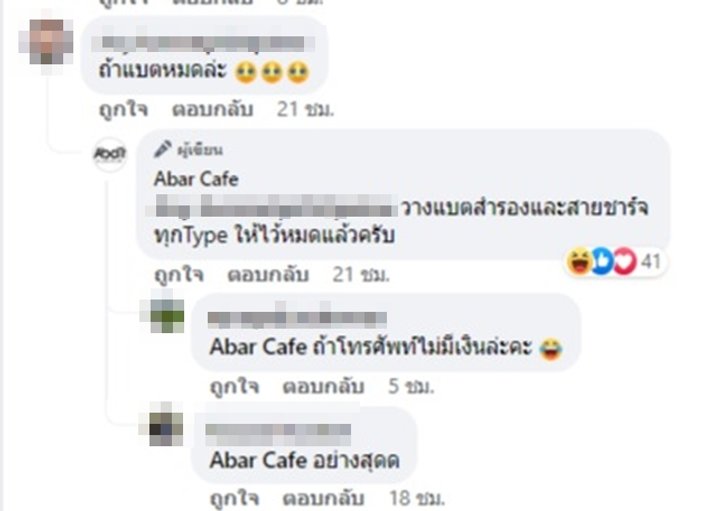Open the top commenter's pixelated avatar

coord(46,42)
